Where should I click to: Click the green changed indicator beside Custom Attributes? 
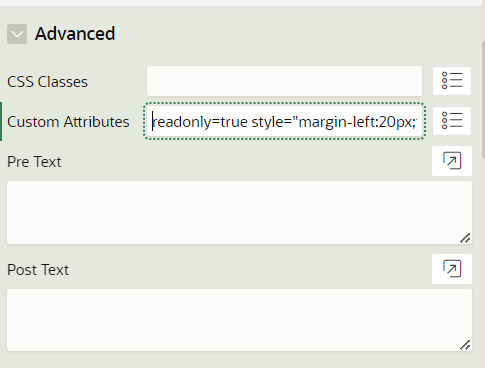tap(1, 121)
